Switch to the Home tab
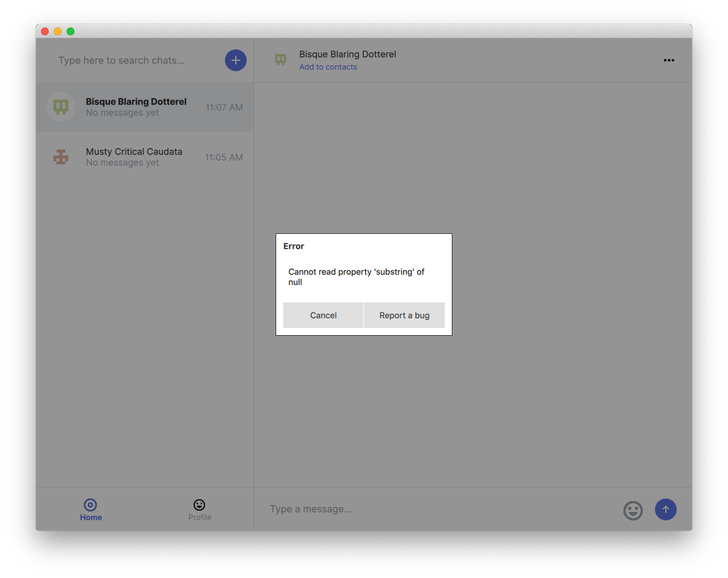The width and height of the screenshot is (728, 578). tap(90, 509)
